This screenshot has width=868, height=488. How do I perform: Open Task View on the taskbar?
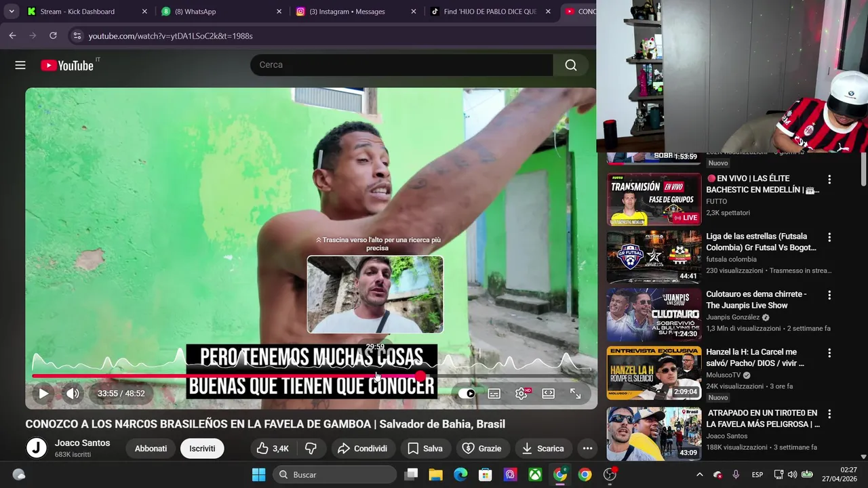pyautogui.click(x=411, y=474)
